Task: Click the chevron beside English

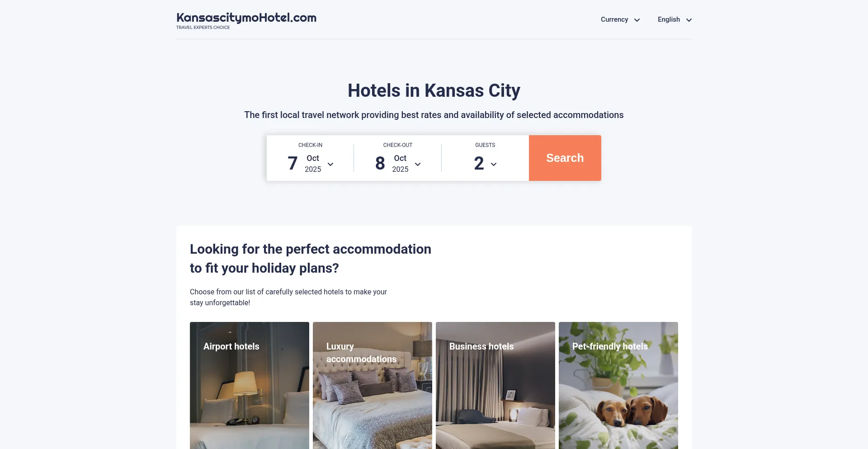Action: [689, 20]
